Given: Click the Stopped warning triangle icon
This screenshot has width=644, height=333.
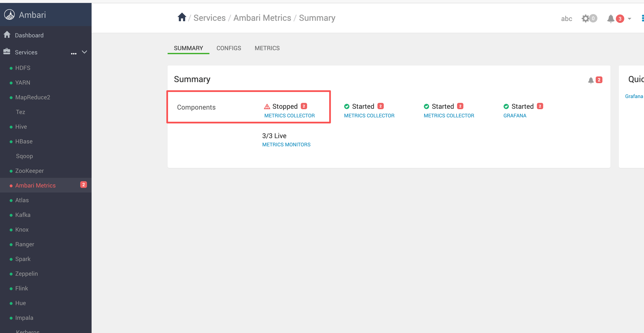Looking at the screenshot, I should pos(267,107).
